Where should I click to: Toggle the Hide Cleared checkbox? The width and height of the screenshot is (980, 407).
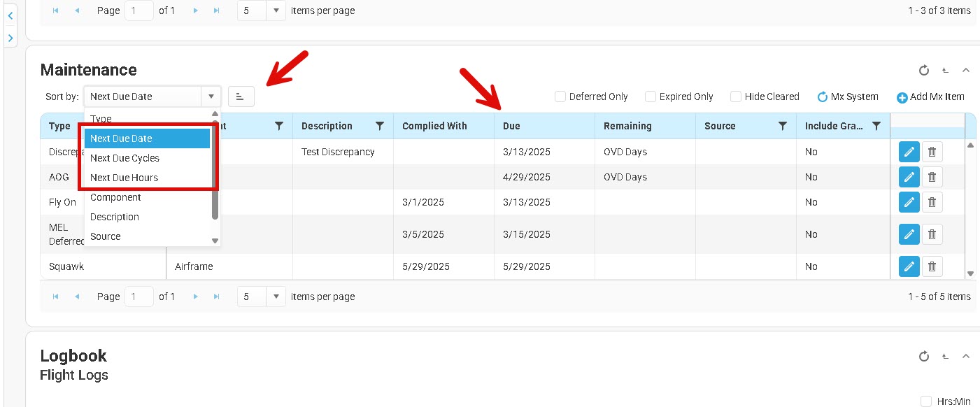point(736,97)
